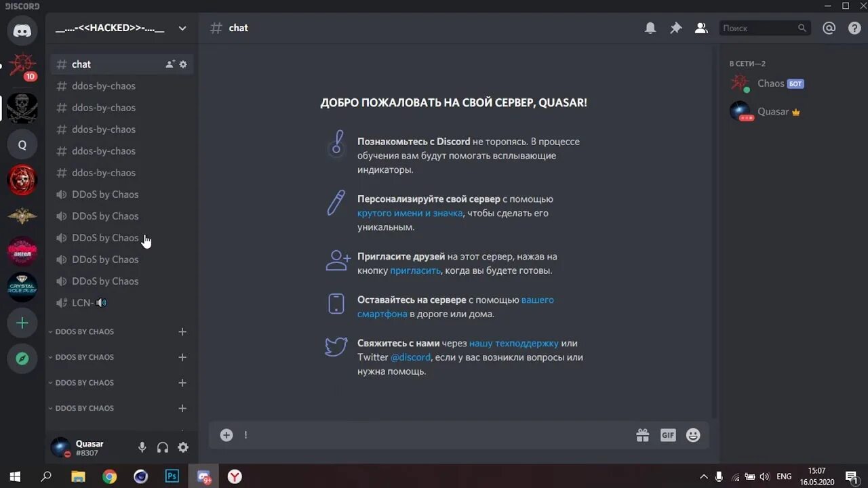The height and width of the screenshot is (488, 868).
Task: Open link вашего смартфона
Action: click(x=456, y=307)
